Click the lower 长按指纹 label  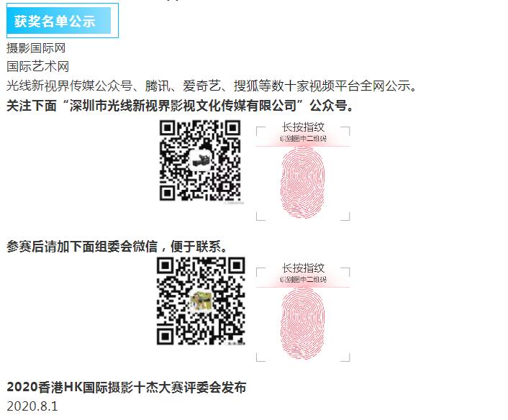tap(303, 268)
